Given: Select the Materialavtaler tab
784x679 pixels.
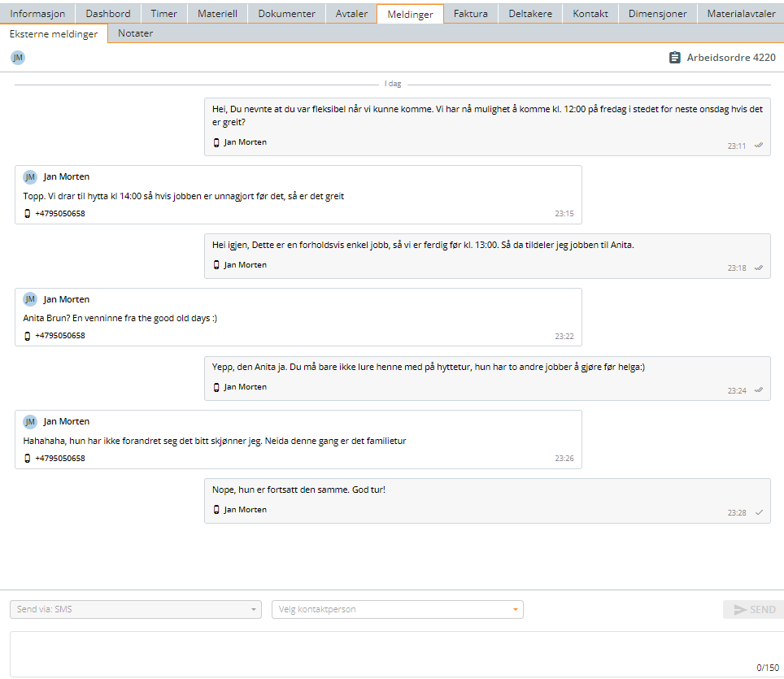Looking at the screenshot, I should click(x=741, y=14).
